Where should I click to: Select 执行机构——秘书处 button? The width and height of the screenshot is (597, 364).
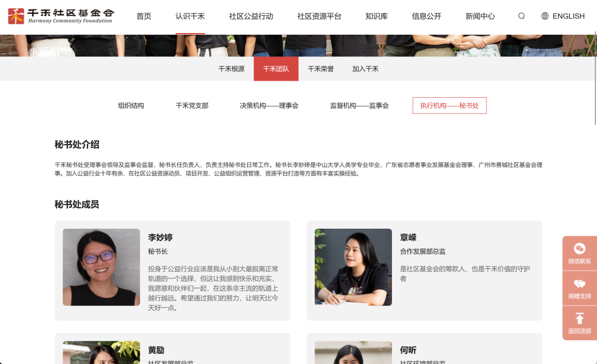click(x=449, y=105)
